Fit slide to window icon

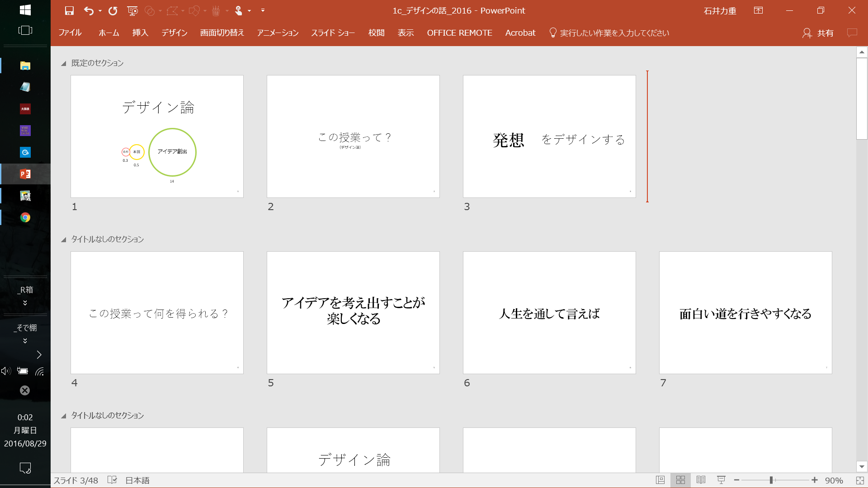(x=860, y=480)
